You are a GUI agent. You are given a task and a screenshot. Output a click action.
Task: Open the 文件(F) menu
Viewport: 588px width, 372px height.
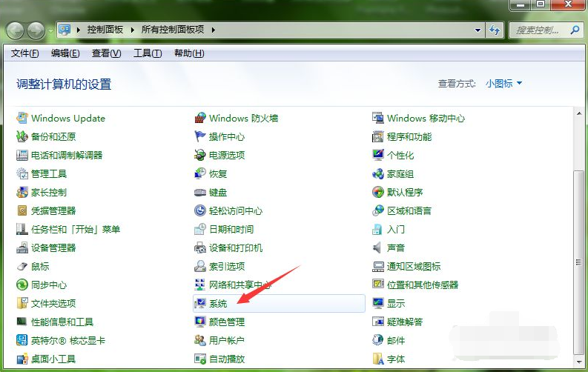24,53
